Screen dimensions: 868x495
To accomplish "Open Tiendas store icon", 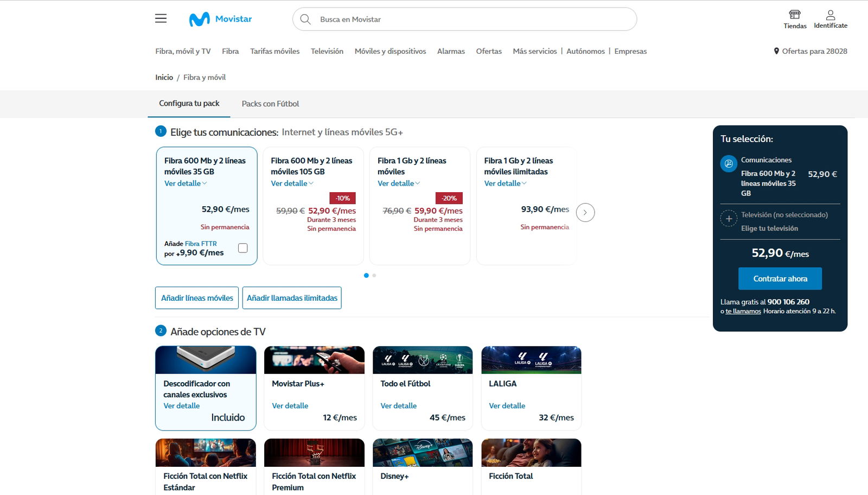I will coord(795,15).
